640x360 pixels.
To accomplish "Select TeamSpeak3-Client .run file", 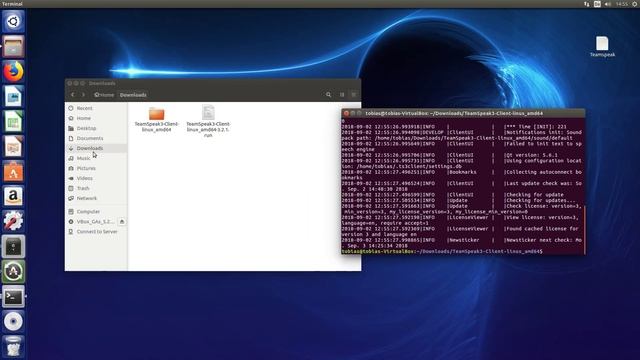I will tap(208, 121).
